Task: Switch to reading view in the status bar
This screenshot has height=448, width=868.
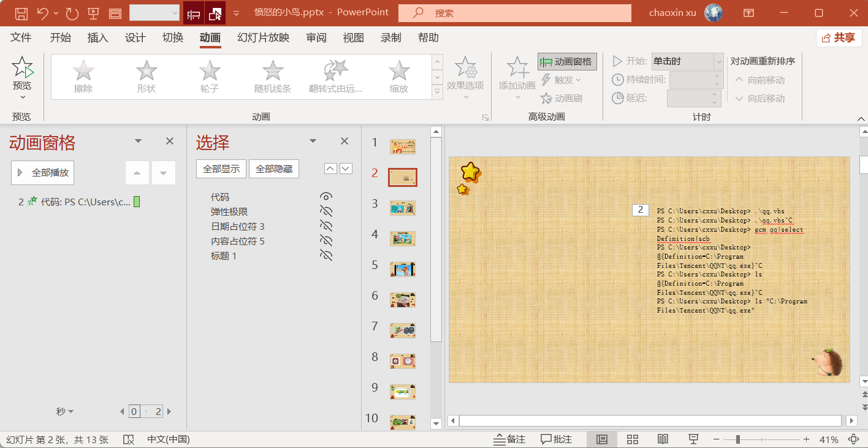Action: (x=663, y=439)
